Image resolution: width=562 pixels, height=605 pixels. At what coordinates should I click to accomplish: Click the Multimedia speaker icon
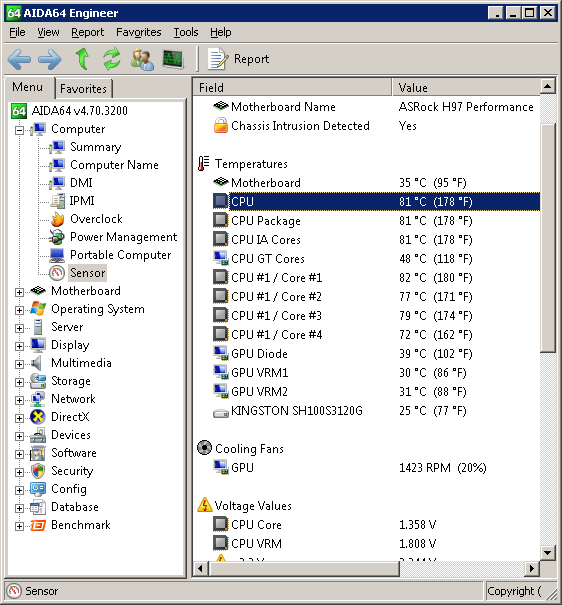pos(37,363)
